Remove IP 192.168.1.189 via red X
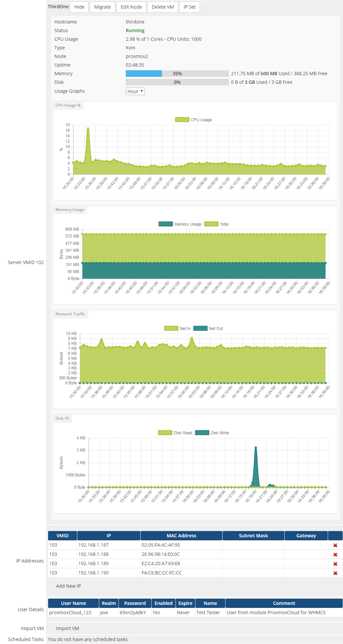Viewport: 343px width, 644px height. (335, 564)
